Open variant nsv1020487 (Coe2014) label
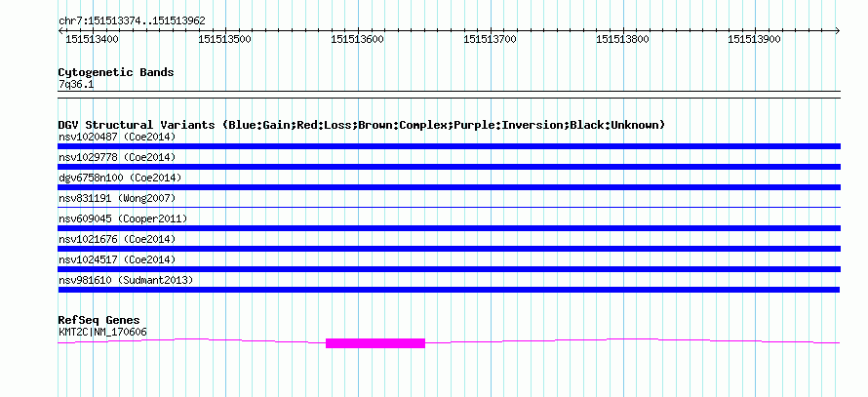 117,137
